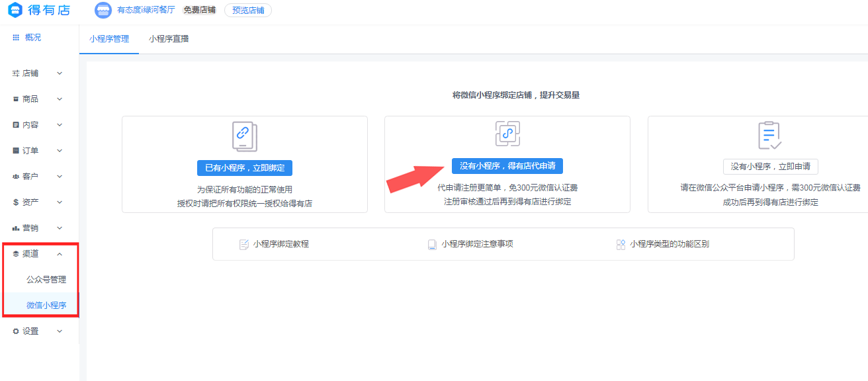Click the 营销 bar chart icon
The image size is (868, 381).
pyautogui.click(x=16, y=228)
